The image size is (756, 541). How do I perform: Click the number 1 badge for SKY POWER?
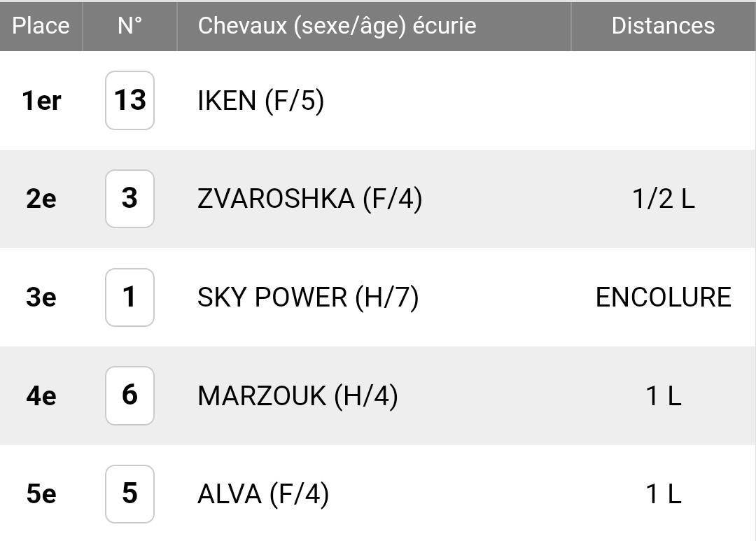(129, 297)
